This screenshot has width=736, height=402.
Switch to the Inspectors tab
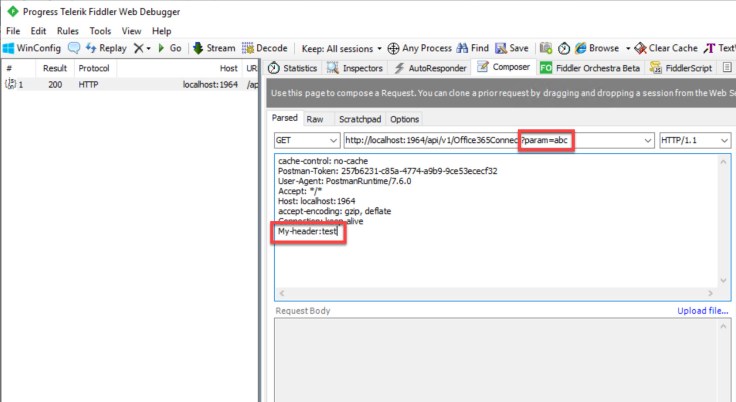tap(355, 68)
